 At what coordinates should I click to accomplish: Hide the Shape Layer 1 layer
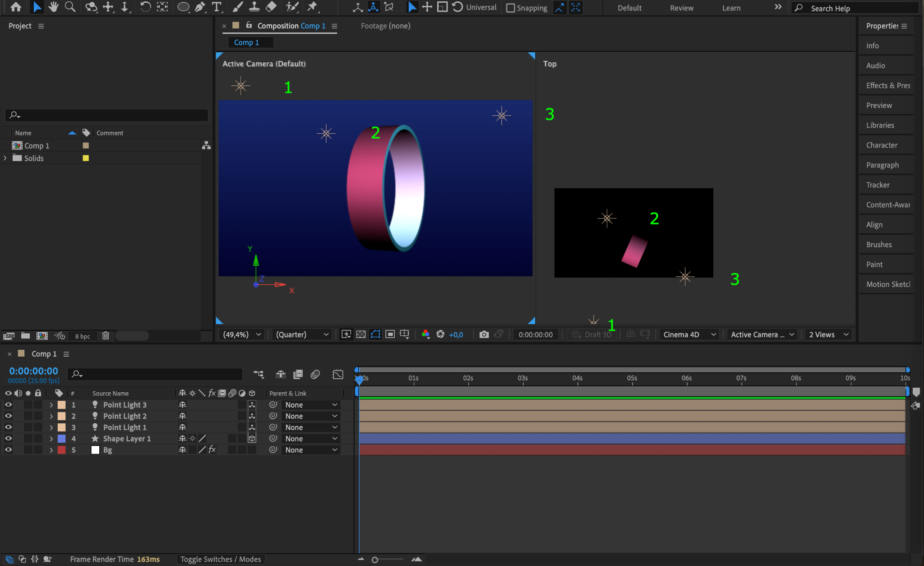[x=8, y=438]
